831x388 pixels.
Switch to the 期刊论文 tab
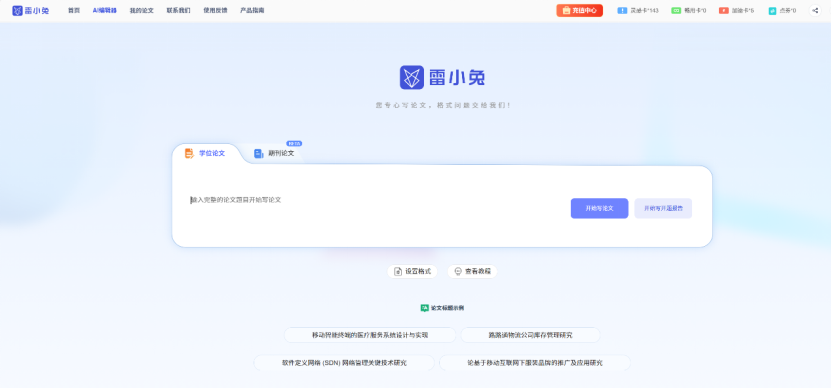point(274,153)
